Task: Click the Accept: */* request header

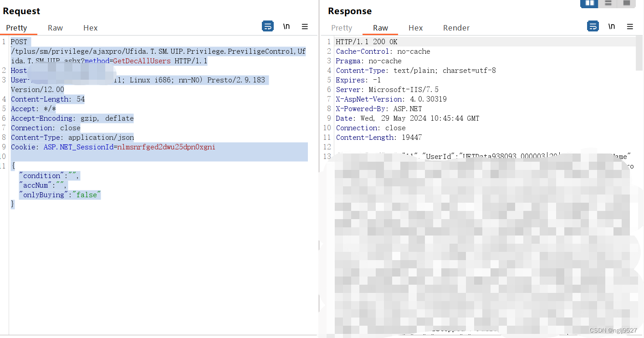Action: (x=33, y=109)
